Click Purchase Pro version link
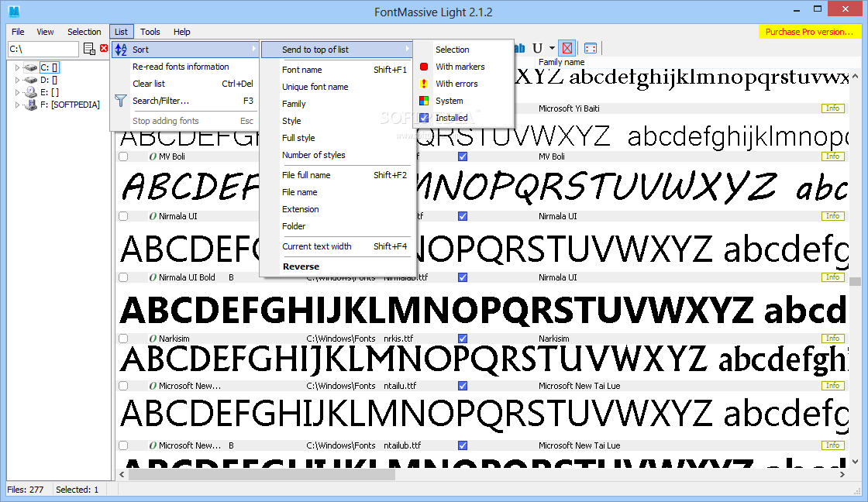 coord(809,32)
